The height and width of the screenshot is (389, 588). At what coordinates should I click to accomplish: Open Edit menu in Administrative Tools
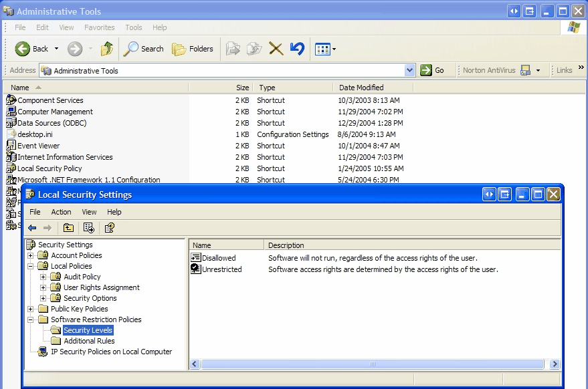(x=42, y=27)
